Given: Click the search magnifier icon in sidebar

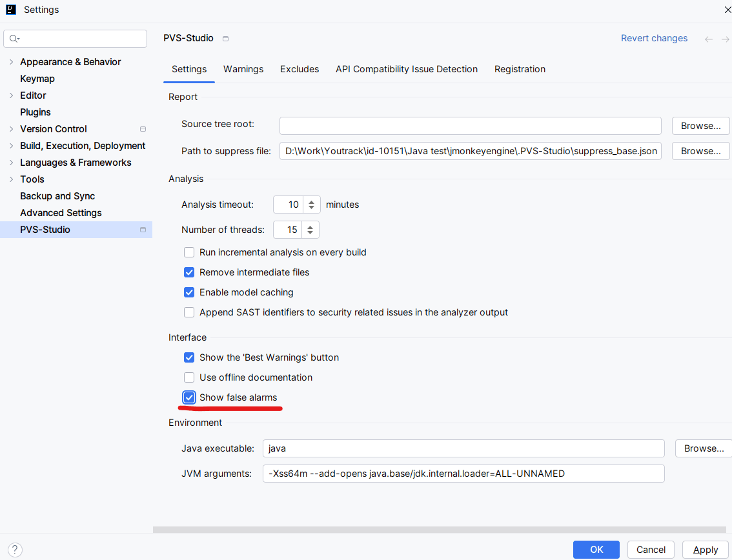Looking at the screenshot, I should [14, 39].
